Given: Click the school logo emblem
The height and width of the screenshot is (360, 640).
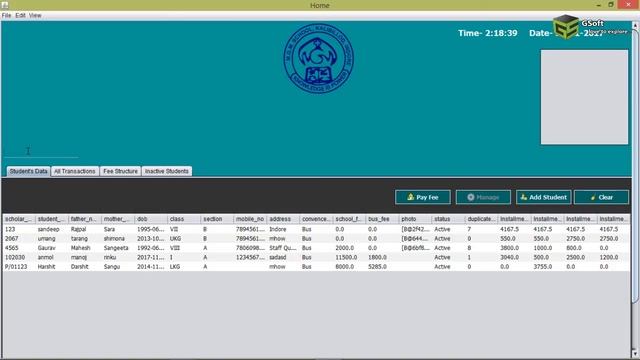Looking at the screenshot, I should 319,59.
